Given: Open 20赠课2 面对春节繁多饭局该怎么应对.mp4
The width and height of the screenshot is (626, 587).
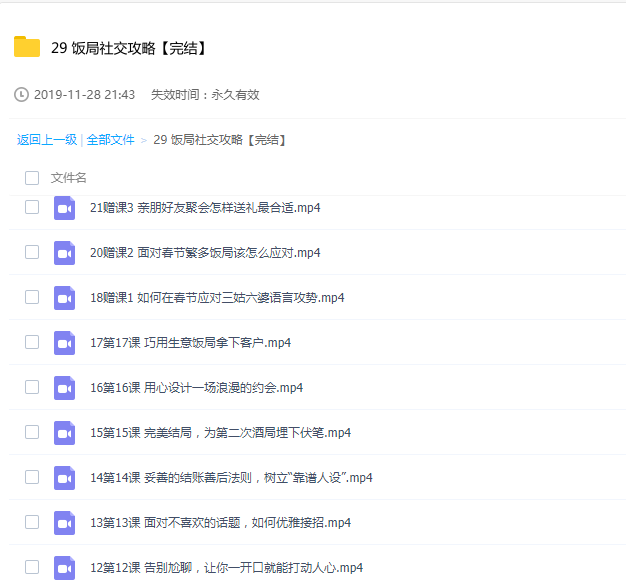Looking at the screenshot, I should point(205,253).
